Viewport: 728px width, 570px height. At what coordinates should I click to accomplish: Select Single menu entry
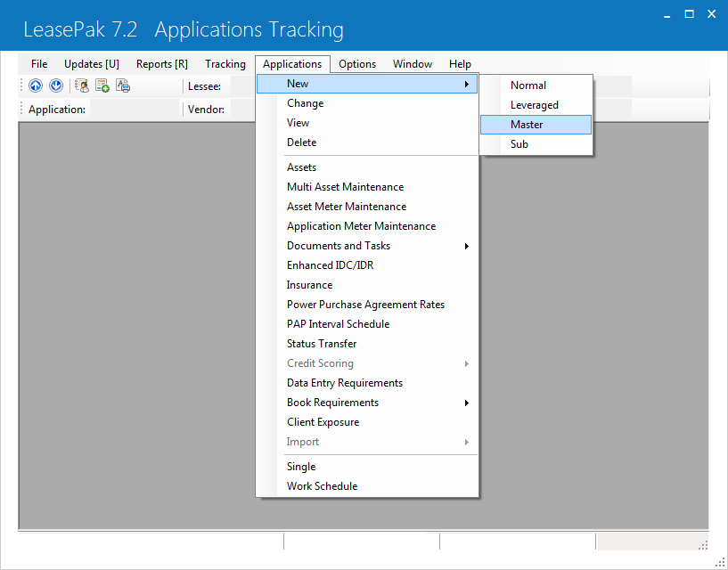(x=367, y=467)
